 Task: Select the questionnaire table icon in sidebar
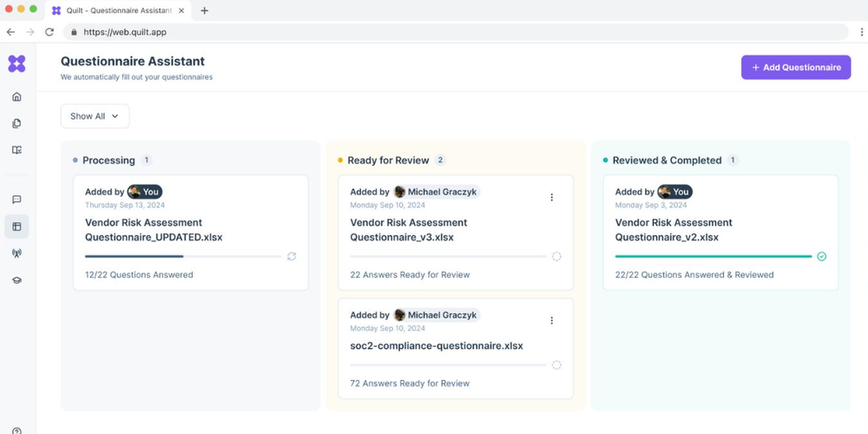[x=16, y=227]
